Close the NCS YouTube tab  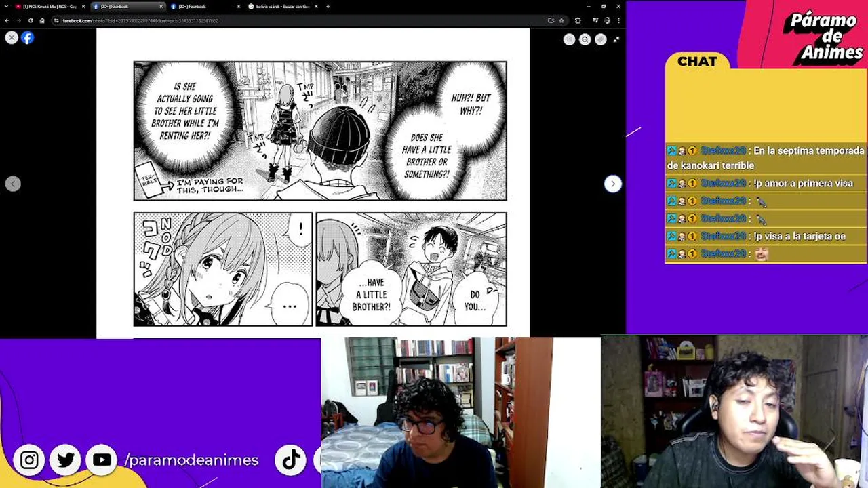[x=83, y=6]
